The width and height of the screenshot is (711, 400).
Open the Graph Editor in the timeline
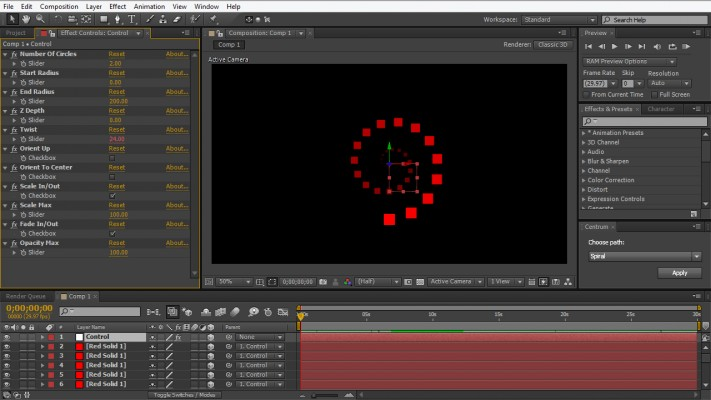(284, 312)
